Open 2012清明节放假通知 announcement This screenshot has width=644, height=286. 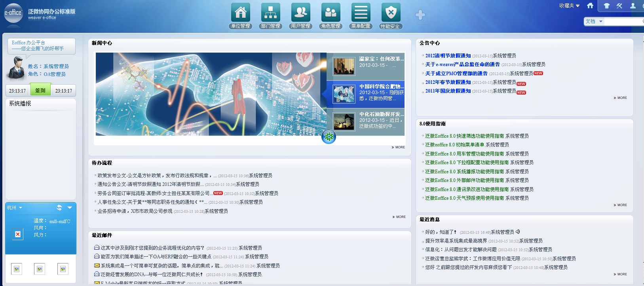click(x=448, y=56)
